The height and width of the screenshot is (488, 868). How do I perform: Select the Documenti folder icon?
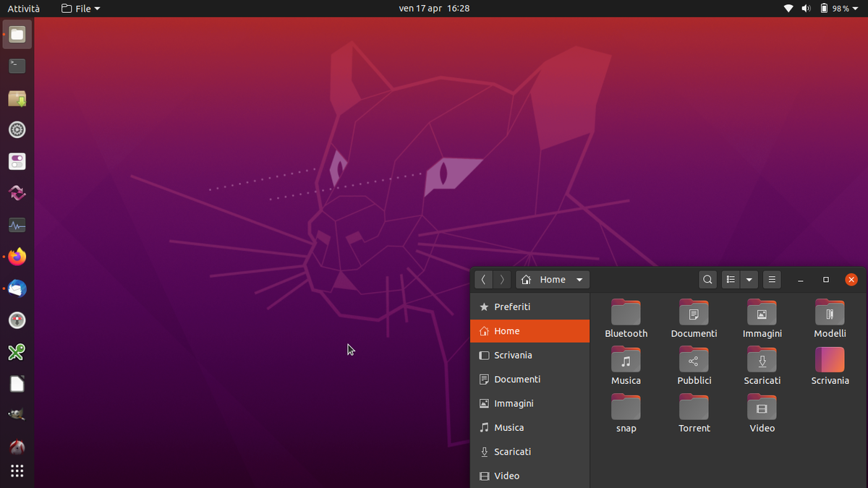pyautogui.click(x=694, y=312)
